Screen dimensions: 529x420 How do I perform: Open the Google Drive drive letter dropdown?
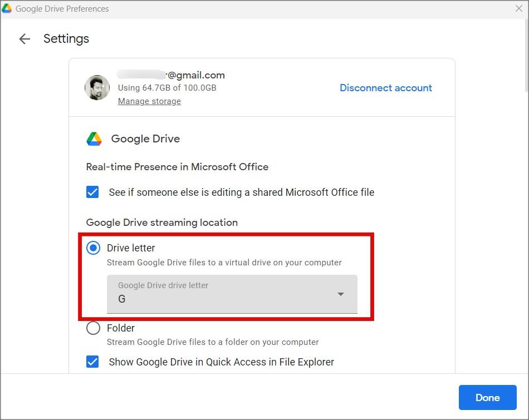[x=232, y=294]
